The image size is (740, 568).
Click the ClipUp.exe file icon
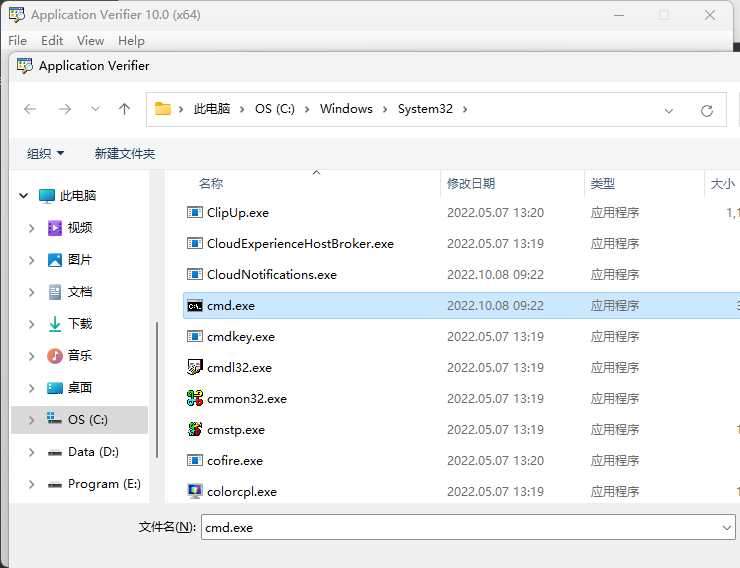point(194,213)
